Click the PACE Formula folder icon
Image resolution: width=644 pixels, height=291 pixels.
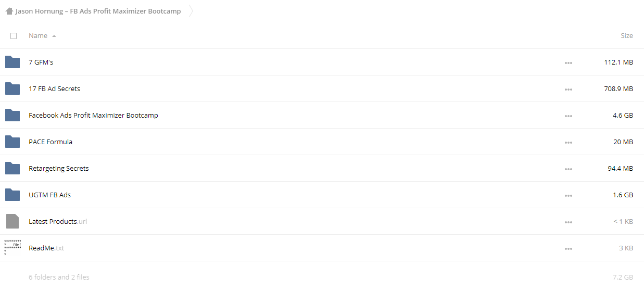tap(12, 142)
